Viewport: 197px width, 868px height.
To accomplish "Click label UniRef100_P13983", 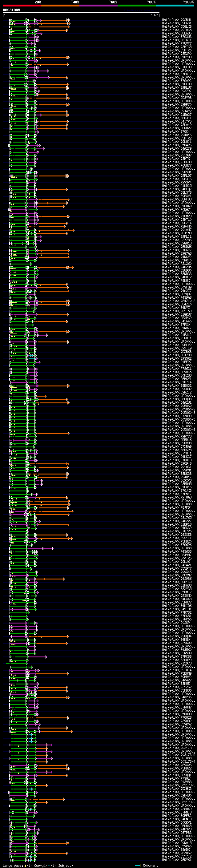I will click(x=177, y=782).
